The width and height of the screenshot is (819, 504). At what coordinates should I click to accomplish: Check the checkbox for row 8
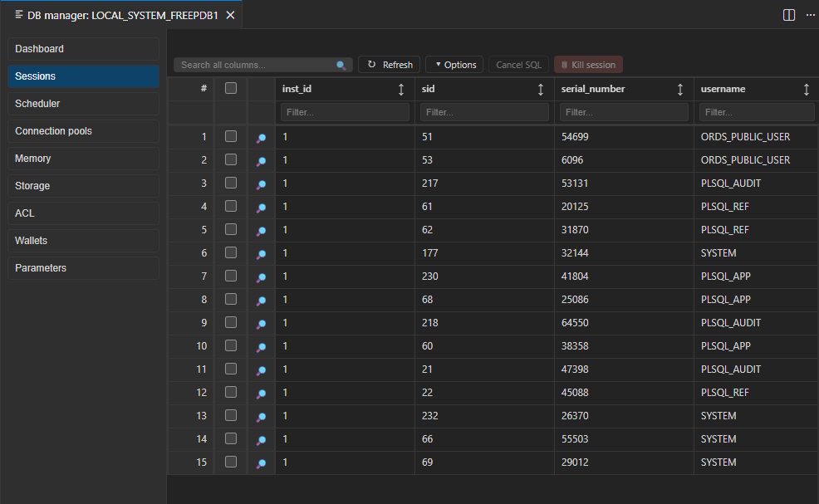pos(231,299)
